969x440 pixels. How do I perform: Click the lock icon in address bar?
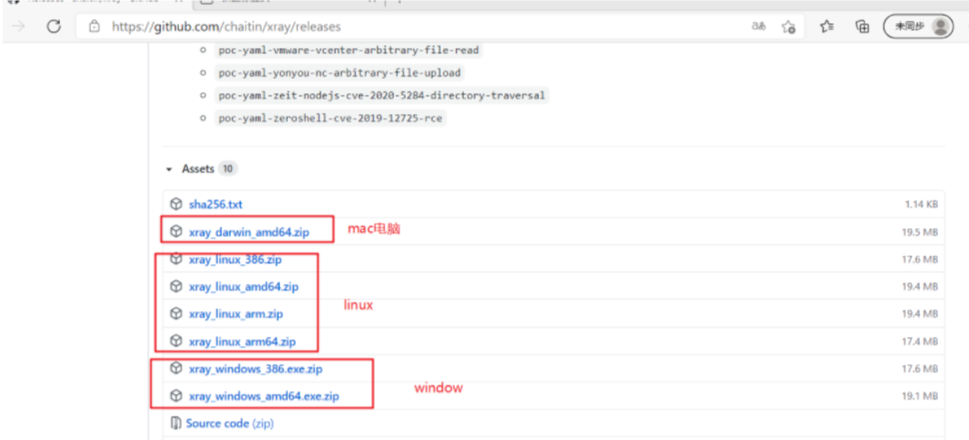click(x=94, y=27)
